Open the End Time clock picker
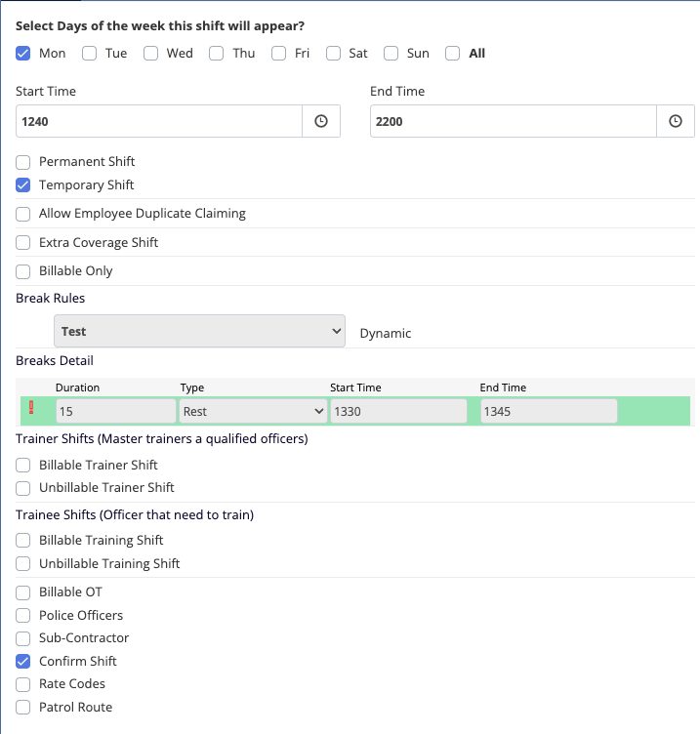Viewport: 700px width, 734px height. (x=675, y=122)
